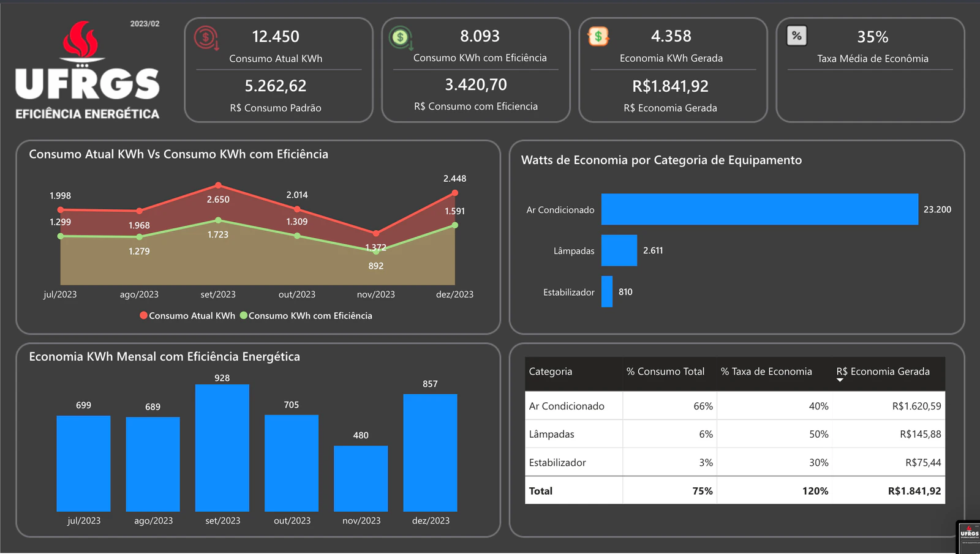Click the table Total row label

(541, 491)
